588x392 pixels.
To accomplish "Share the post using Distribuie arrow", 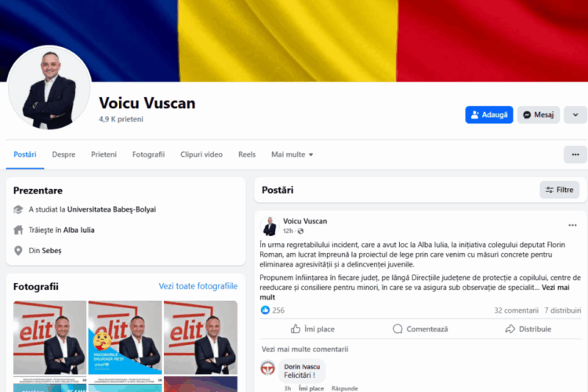I will (x=510, y=329).
